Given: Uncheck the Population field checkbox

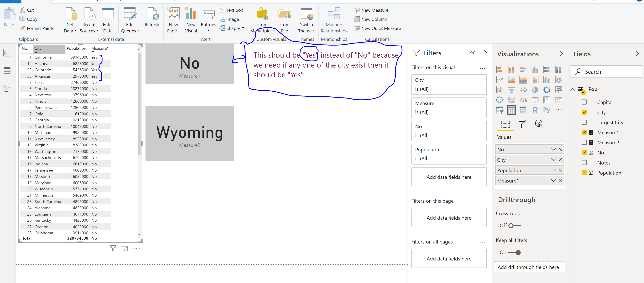Looking at the screenshot, I should (584, 172).
